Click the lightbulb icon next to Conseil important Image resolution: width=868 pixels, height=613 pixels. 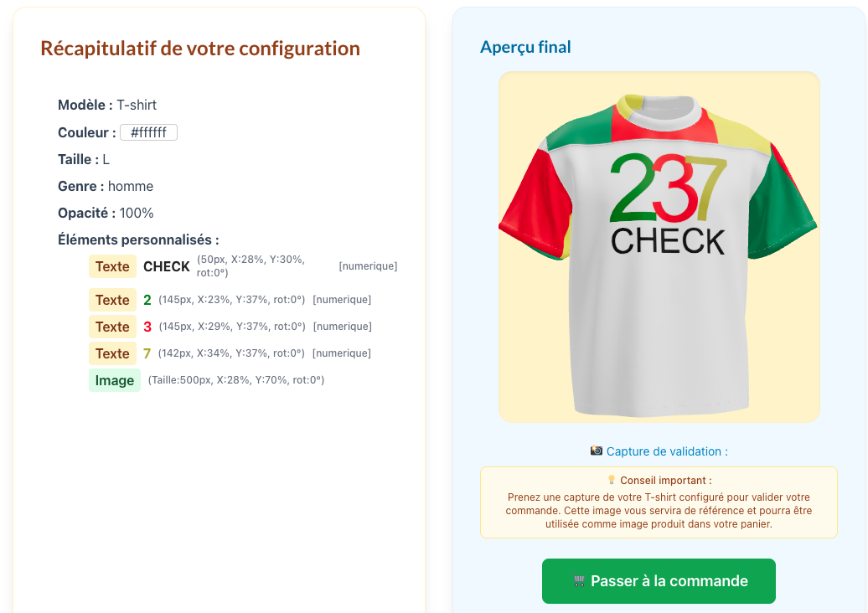(x=612, y=481)
